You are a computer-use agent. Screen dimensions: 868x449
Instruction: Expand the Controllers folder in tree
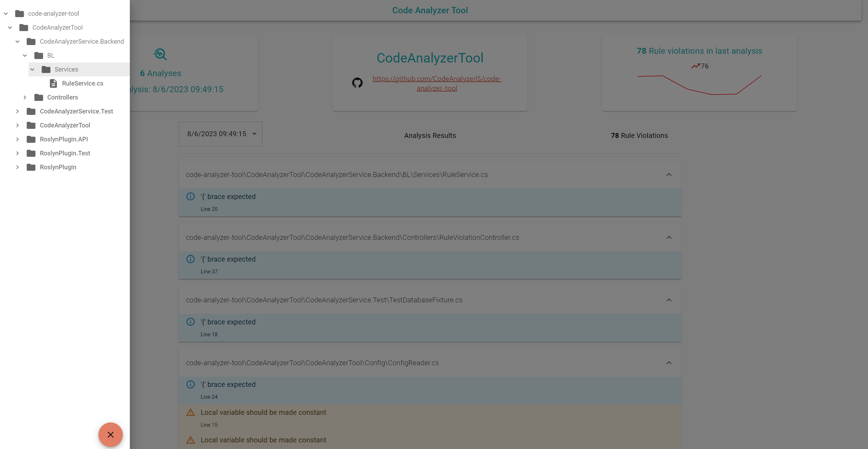[25, 97]
